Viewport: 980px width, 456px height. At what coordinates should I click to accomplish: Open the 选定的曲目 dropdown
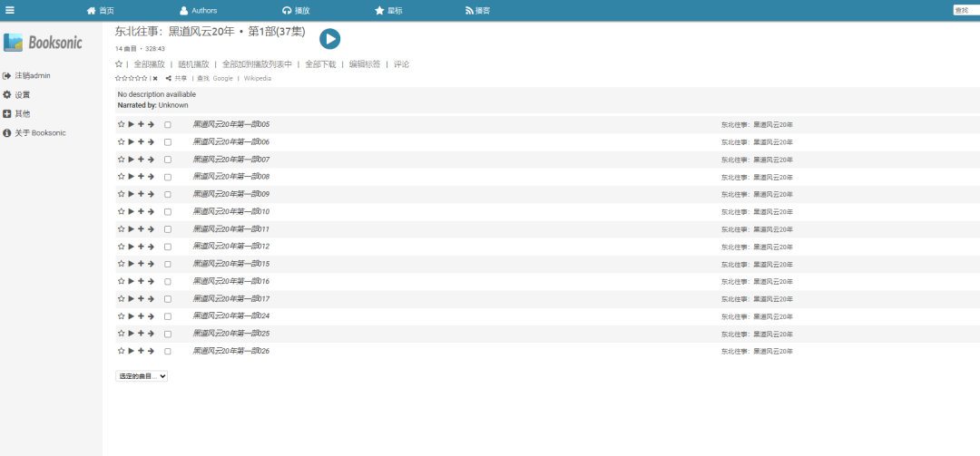(x=142, y=375)
